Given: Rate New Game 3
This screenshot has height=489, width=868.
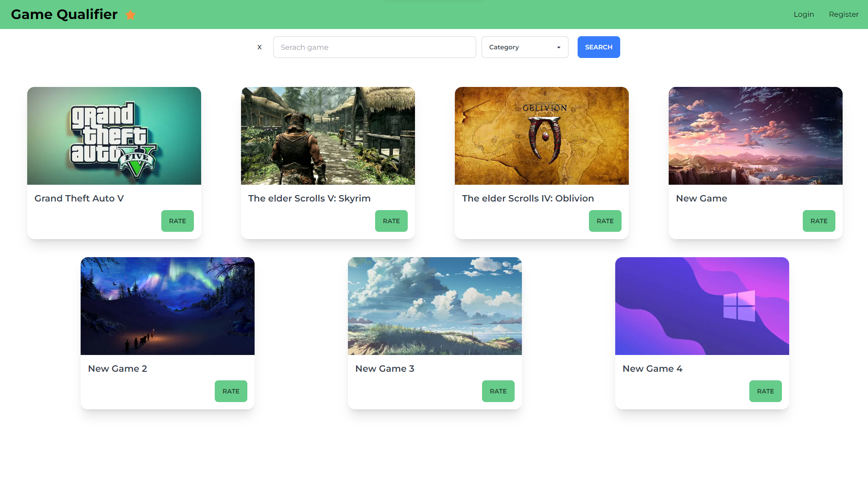Looking at the screenshot, I should pos(498,391).
